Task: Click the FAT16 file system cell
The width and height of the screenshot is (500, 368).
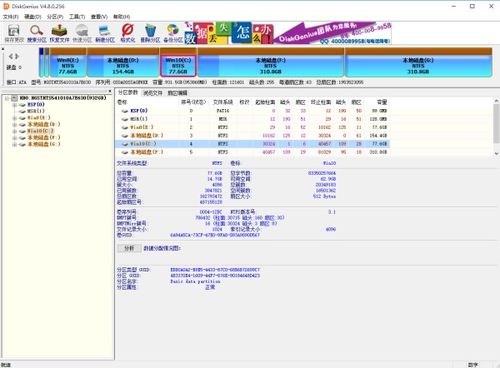Action: pos(223,111)
